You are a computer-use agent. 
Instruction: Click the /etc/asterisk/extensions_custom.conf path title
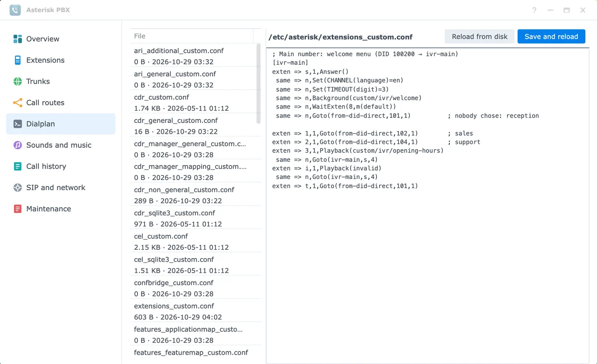tap(340, 37)
